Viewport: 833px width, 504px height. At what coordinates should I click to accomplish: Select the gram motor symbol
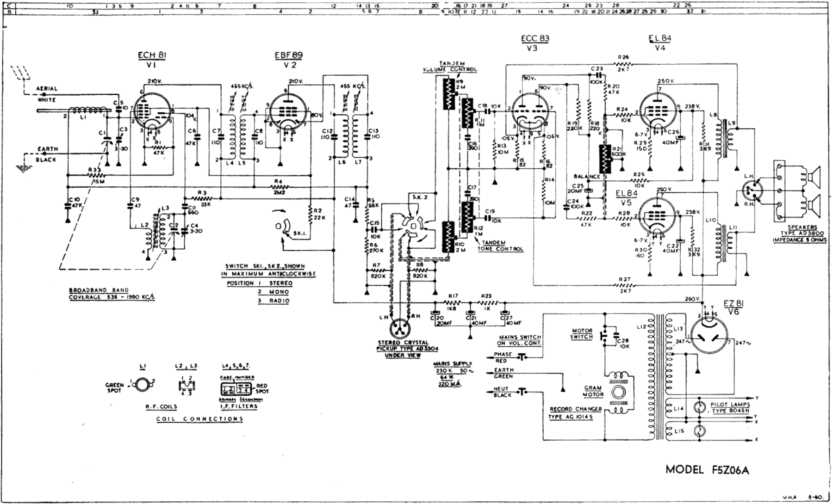click(616, 393)
